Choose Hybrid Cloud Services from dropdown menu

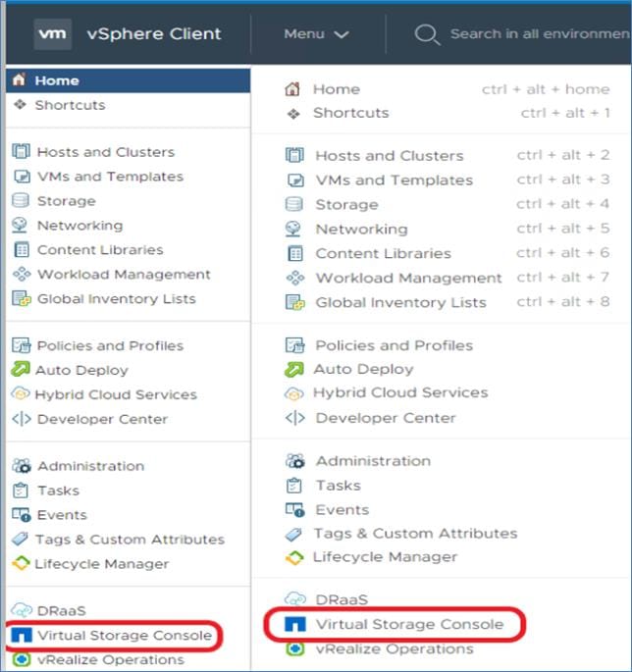tap(400, 392)
